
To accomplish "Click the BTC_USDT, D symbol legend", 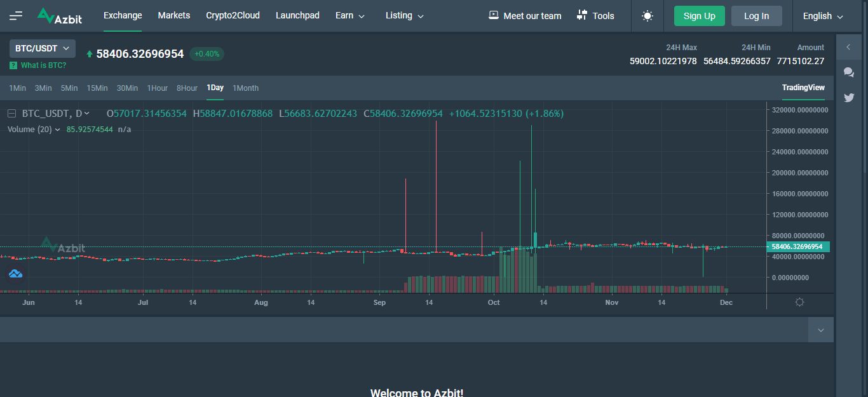I will [52, 114].
